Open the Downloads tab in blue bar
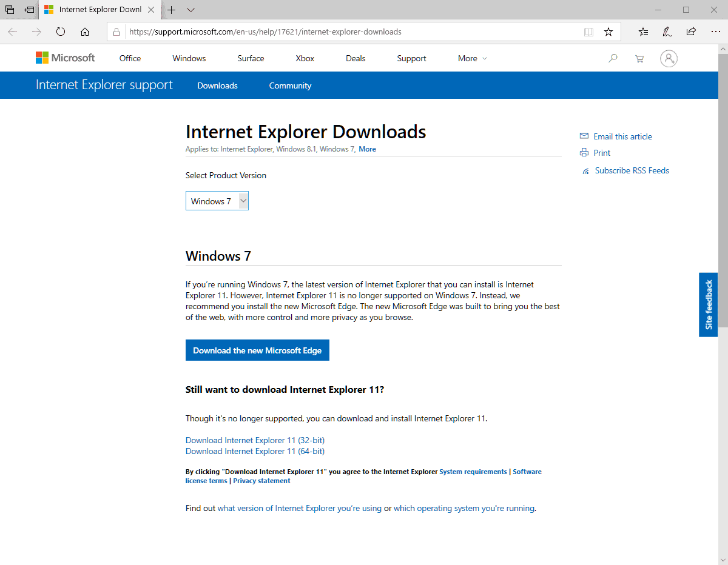The image size is (728, 565). point(217,85)
